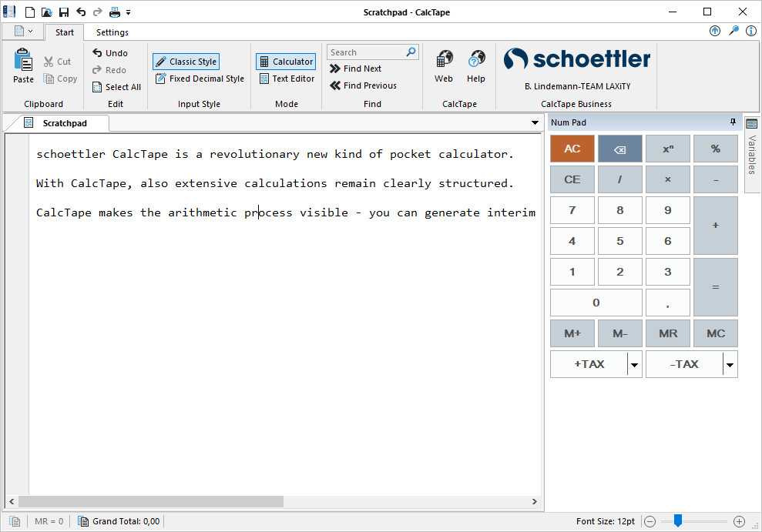
Task: Click the New document icon in title bar
Action: (30, 12)
